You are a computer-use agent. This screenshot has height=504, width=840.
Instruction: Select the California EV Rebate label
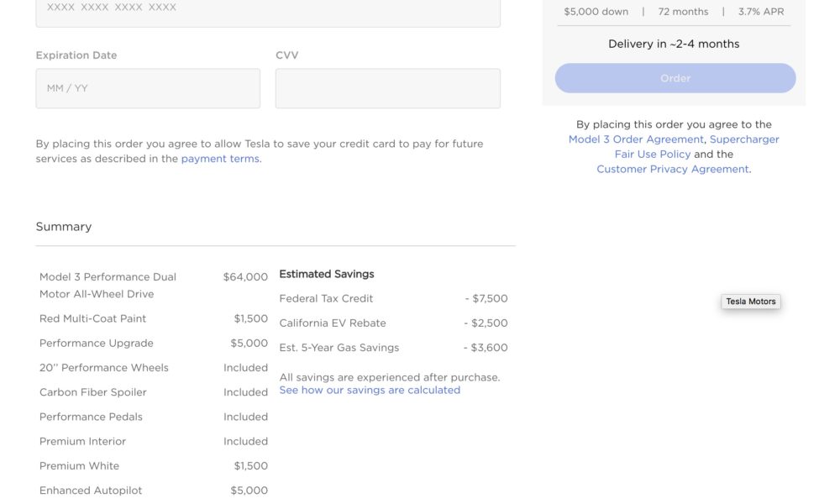pyautogui.click(x=333, y=323)
